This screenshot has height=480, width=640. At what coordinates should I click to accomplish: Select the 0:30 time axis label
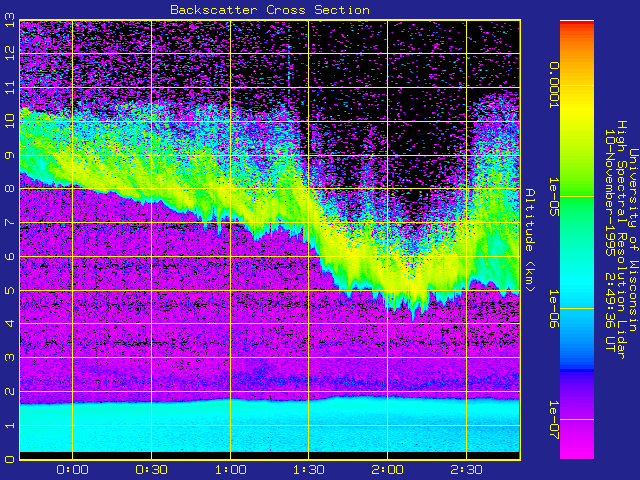(151, 470)
